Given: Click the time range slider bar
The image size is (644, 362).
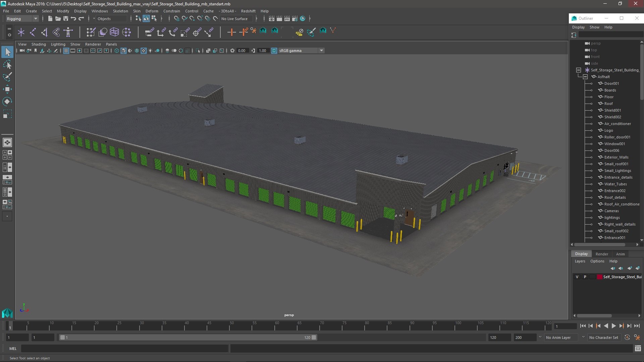Looking at the screenshot, I should pos(188,338).
